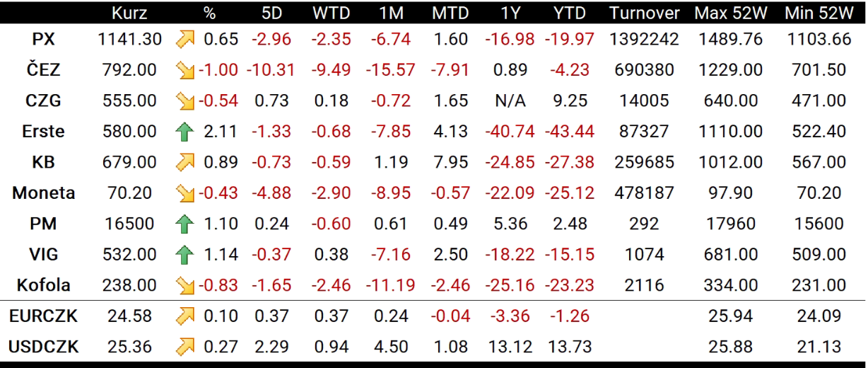Click the yellow down arrow beside ČEZ

pyautogui.click(x=184, y=70)
